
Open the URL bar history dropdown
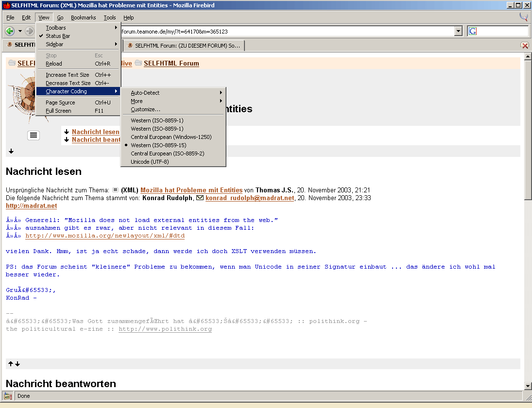pyautogui.click(x=458, y=31)
